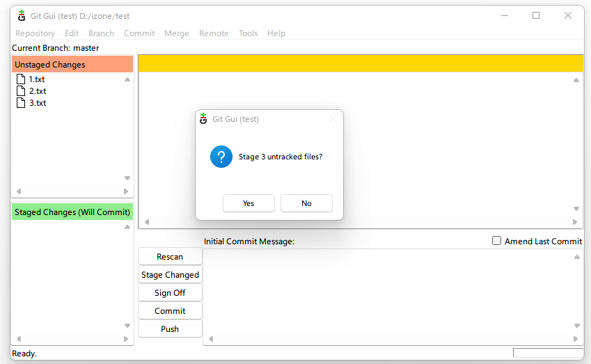Viewport: 591px width, 364px height.
Task: Click the yellow diff header bar
Action: pyautogui.click(x=360, y=63)
